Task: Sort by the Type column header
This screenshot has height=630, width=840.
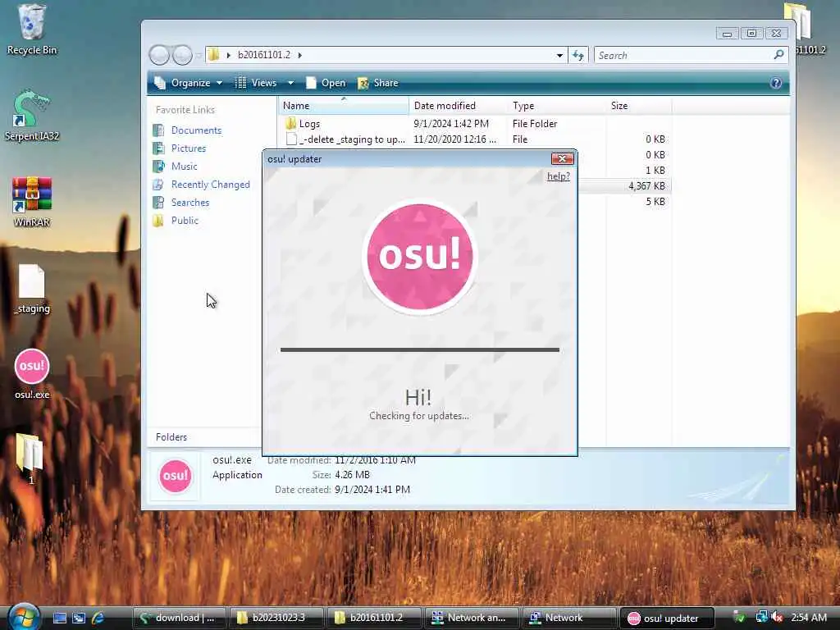Action: (x=557, y=106)
